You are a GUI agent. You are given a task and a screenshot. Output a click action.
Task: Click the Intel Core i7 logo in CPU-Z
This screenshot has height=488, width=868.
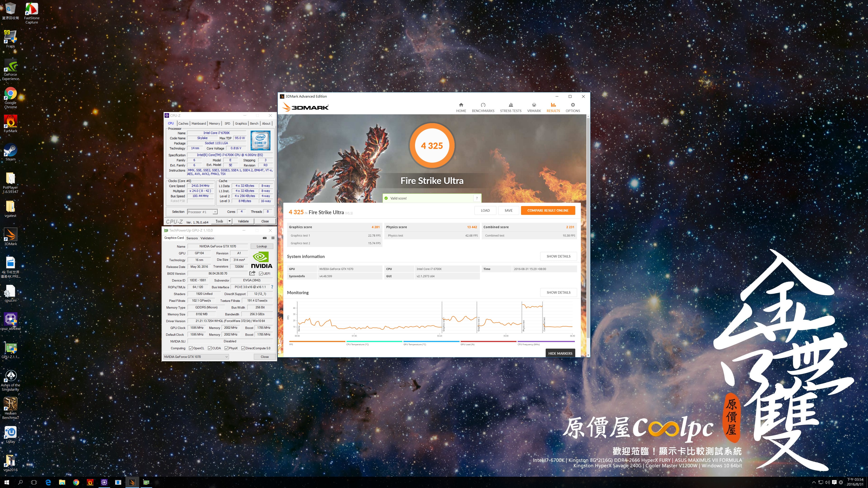click(260, 140)
